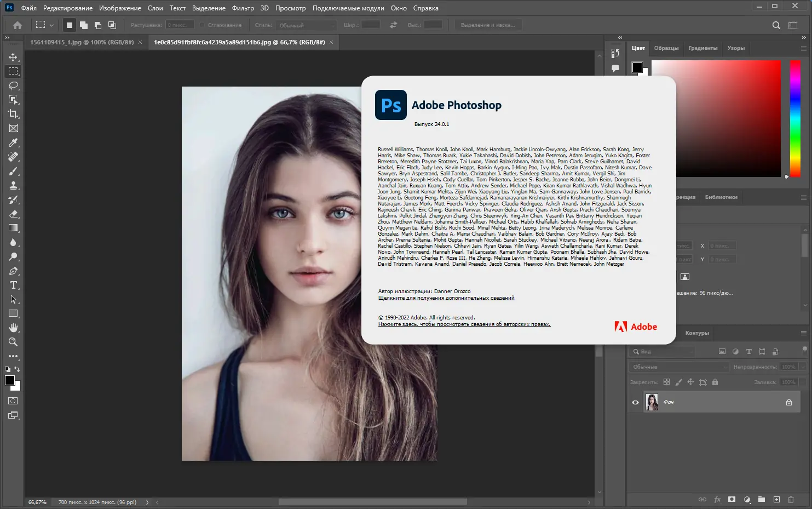
Task: Open marquee tool preset dropdown arrow
Action: [x=51, y=25]
